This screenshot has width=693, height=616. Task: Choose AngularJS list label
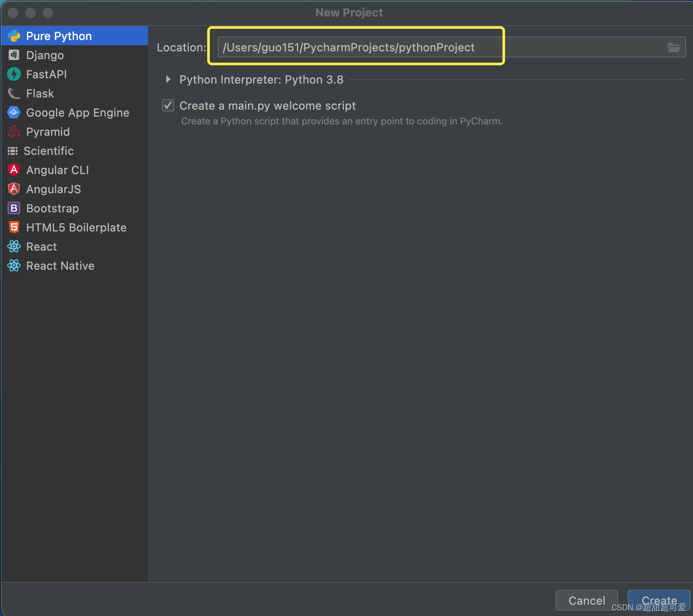pyautogui.click(x=54, y=189)
